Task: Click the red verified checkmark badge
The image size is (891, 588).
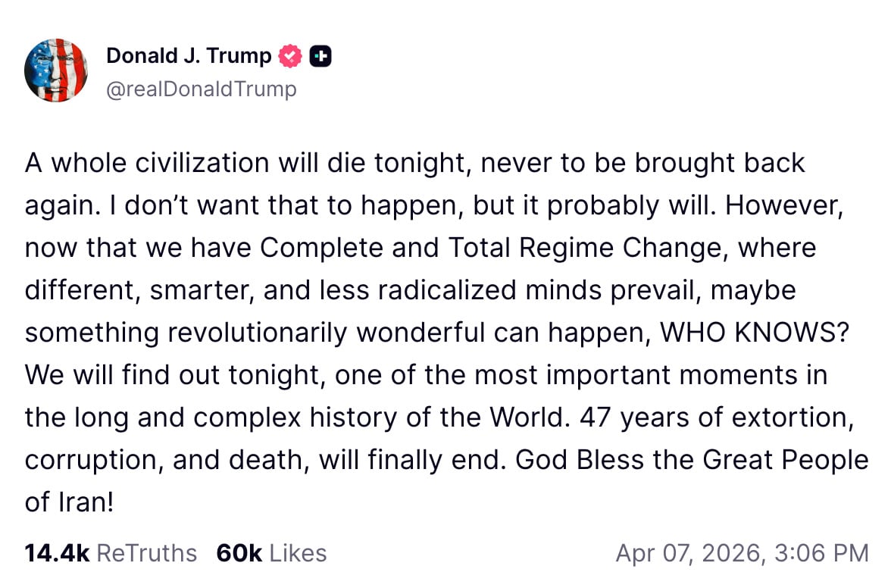Action: point(291,56)
